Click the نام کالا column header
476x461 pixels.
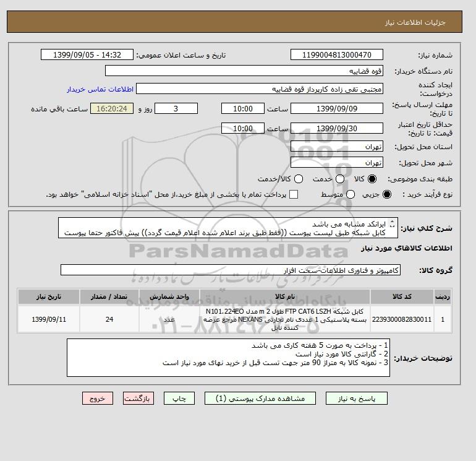285,296
